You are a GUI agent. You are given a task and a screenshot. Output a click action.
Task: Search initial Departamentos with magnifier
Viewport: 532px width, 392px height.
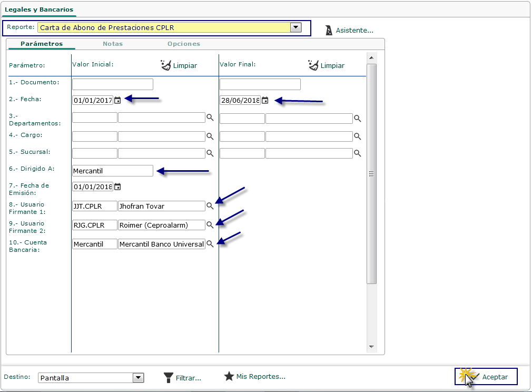210,118
